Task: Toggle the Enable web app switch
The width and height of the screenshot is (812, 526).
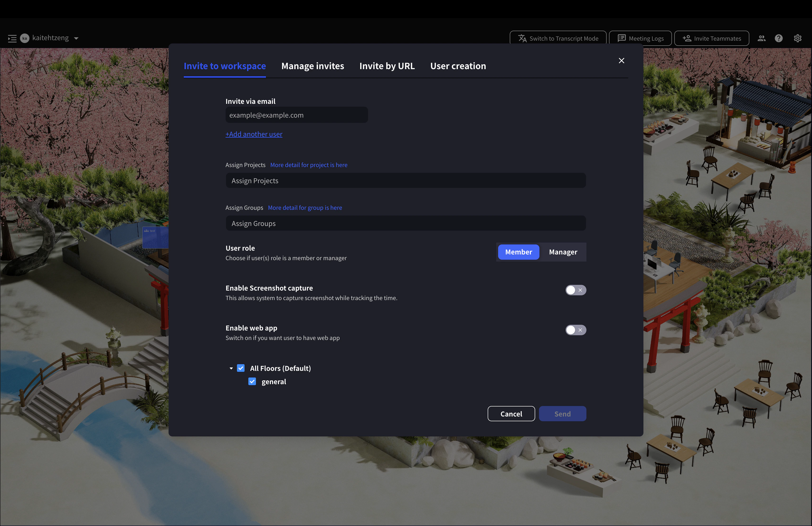Action: tap(576, 330)
